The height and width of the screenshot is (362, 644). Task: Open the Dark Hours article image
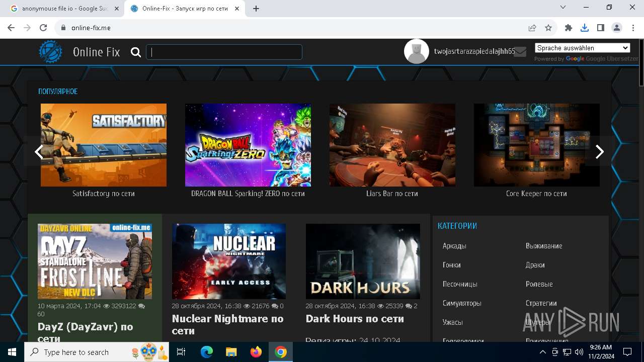tap(363, 261)
